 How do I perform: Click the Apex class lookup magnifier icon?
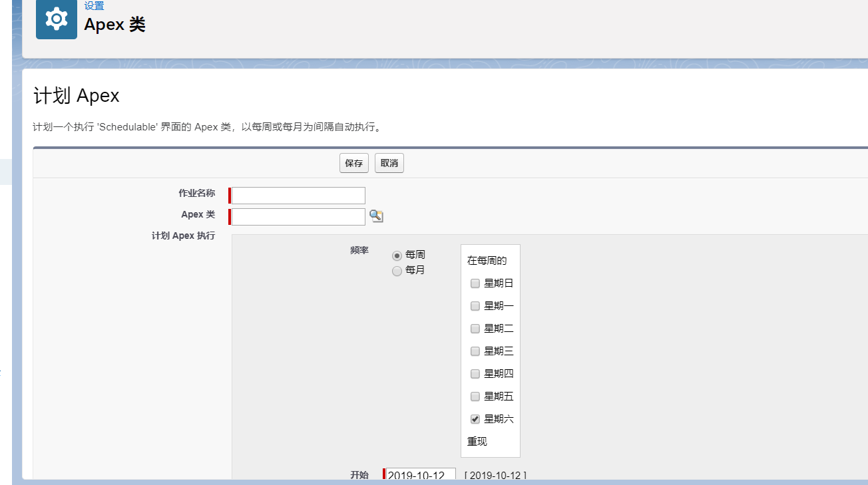[x=376, y=216]
